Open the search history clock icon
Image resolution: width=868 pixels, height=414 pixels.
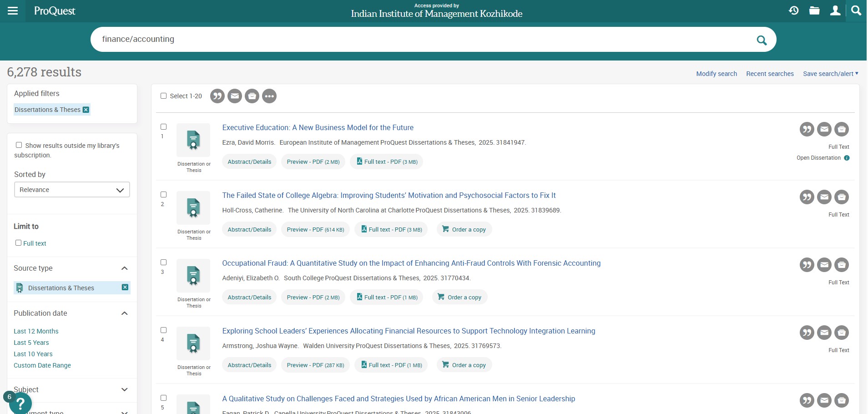click(794, 10)
